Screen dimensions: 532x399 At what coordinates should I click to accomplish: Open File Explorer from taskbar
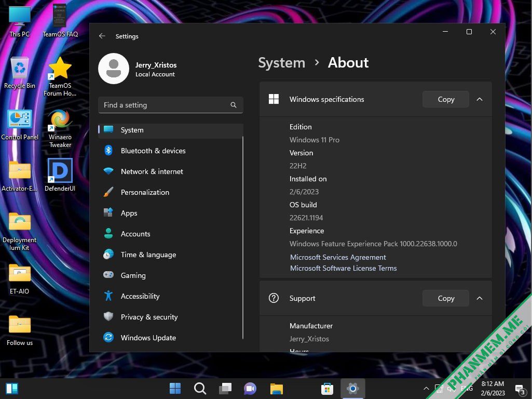(x=276, y=389)
